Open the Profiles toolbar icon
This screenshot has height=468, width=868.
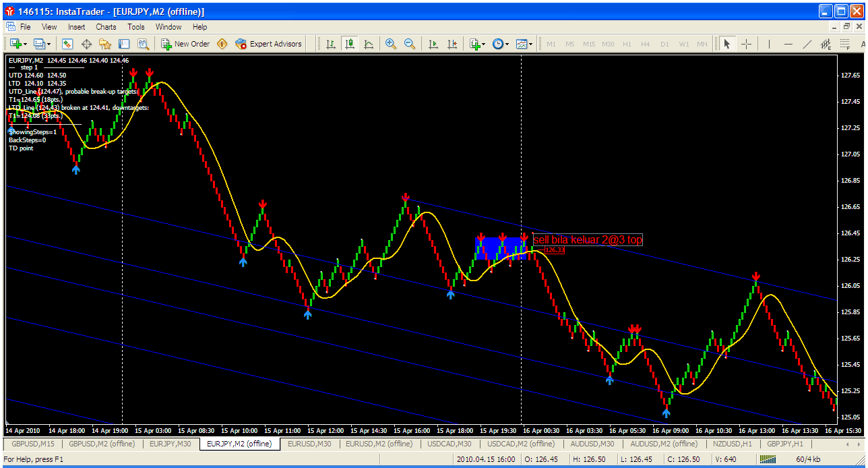(39, 44)
